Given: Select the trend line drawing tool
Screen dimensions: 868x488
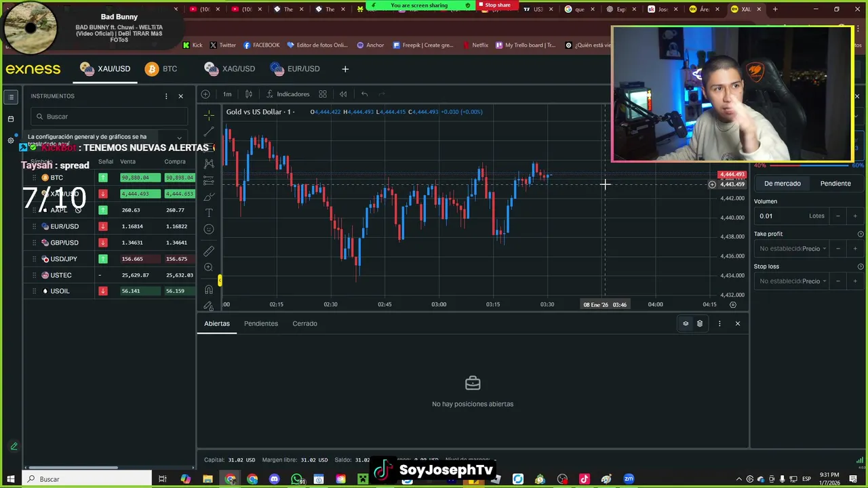Looking at the screenshot, I should (x=209, y=131).
